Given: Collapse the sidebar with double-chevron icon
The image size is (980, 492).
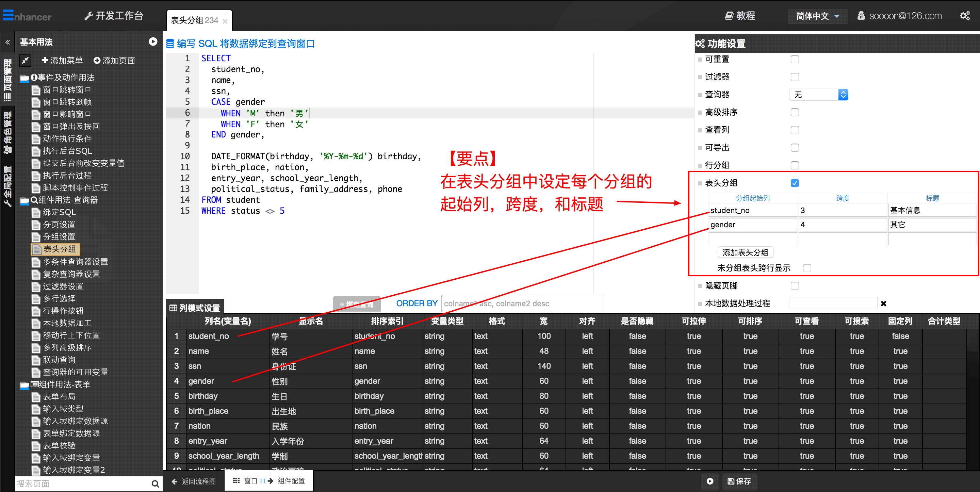Looking at the screenshot, I should (x=7, y=42).
